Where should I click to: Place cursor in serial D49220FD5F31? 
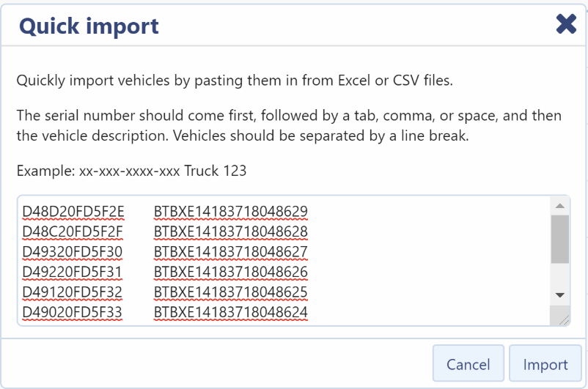click(72, 272)
